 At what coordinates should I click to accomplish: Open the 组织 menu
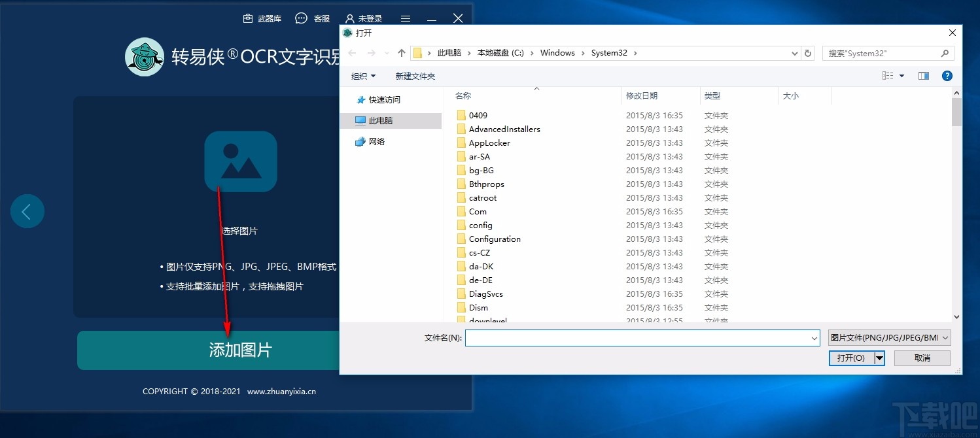[x=363, y=76]
